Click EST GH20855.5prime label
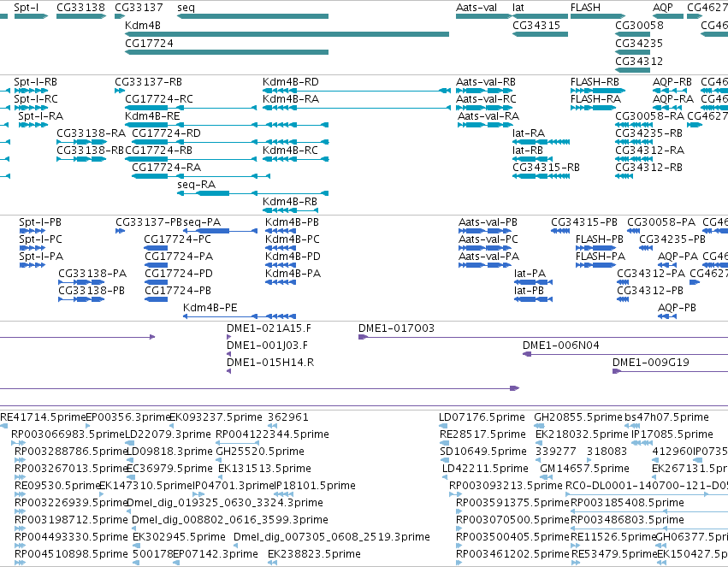The image size is (728, 567). tap(577, 417)
